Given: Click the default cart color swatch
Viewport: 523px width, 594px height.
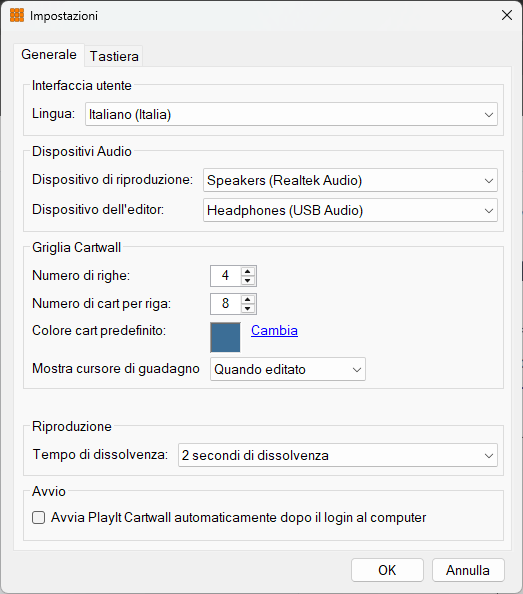Looking at the screenshot, I should (x=225, y=337).
